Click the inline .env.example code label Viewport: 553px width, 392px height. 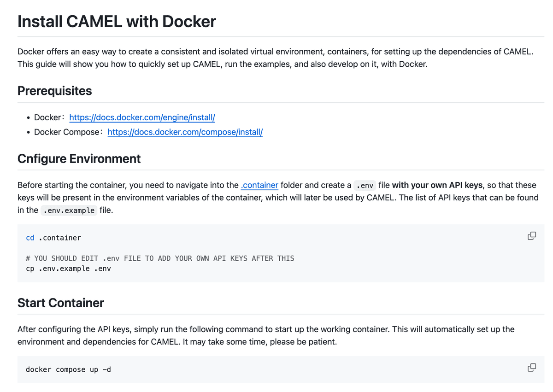69,211
